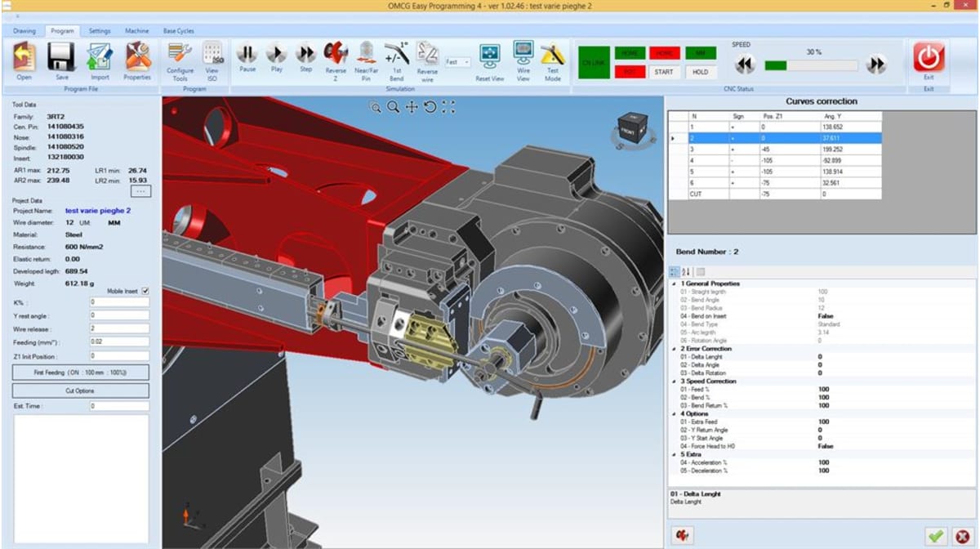The width and height of the screenshot is (980, 549).
Task: Click categorized view icon in property grid
Action: tap(675, 272)
